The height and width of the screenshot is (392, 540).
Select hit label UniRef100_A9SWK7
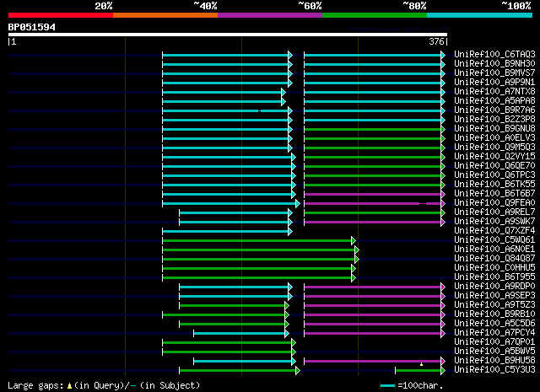point(494,222)
